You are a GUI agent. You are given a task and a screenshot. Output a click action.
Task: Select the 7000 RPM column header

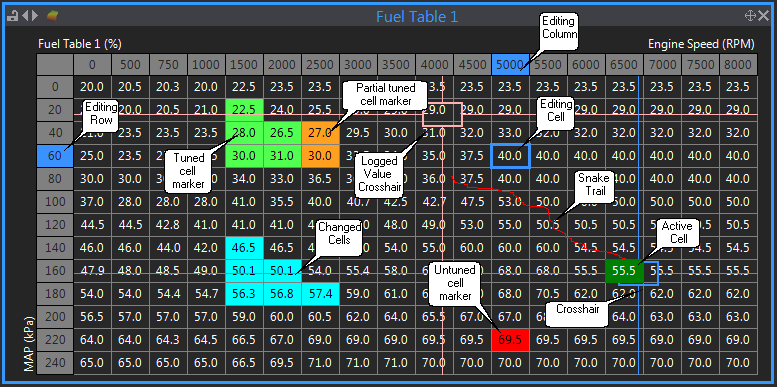(x=662, y=65)
